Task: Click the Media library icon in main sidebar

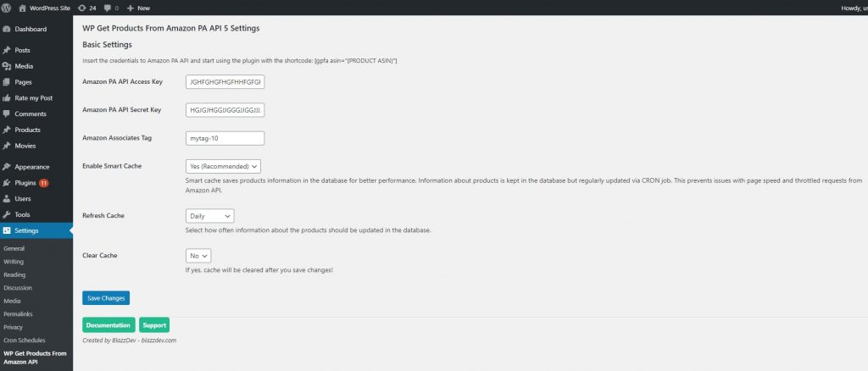Action: (x=7, y=66)
